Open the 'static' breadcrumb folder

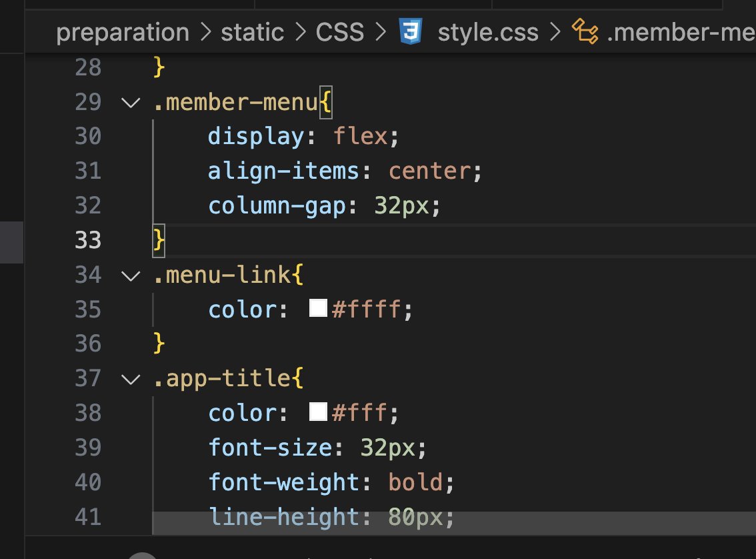pyautogui.click(x=252, y=33)
